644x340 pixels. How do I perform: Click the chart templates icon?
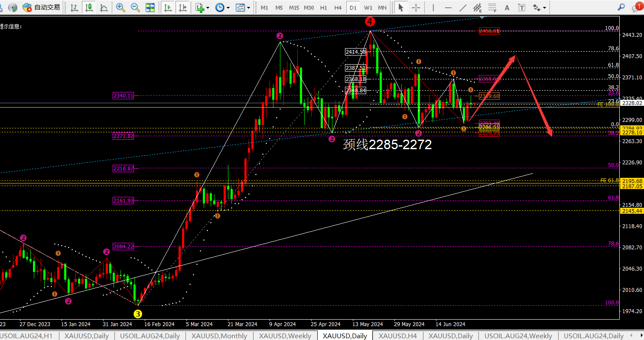click(240, 7)
